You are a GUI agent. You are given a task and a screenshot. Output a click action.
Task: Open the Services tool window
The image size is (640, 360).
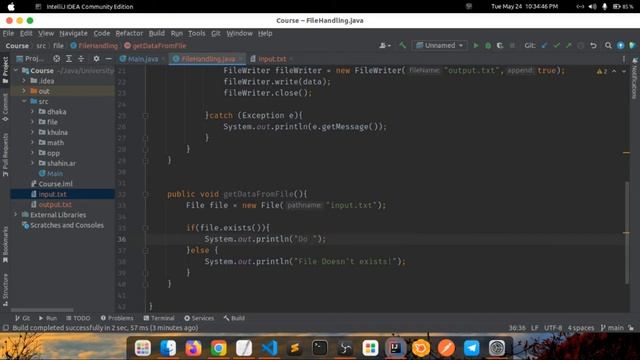(199, 318)
